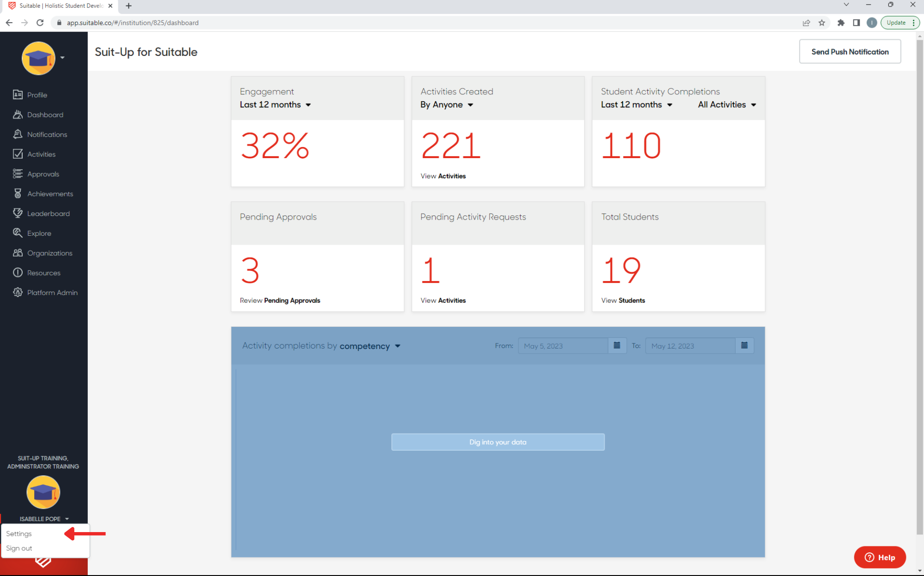Go back with browser back arrow
The height and width of the screenshot is (576, 924).
[x=9, y=23]
